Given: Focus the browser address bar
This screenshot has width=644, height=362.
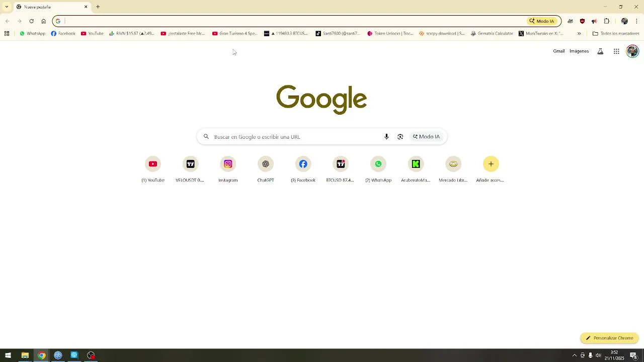Looking at the screenshot, I should (x=292, y=21).
